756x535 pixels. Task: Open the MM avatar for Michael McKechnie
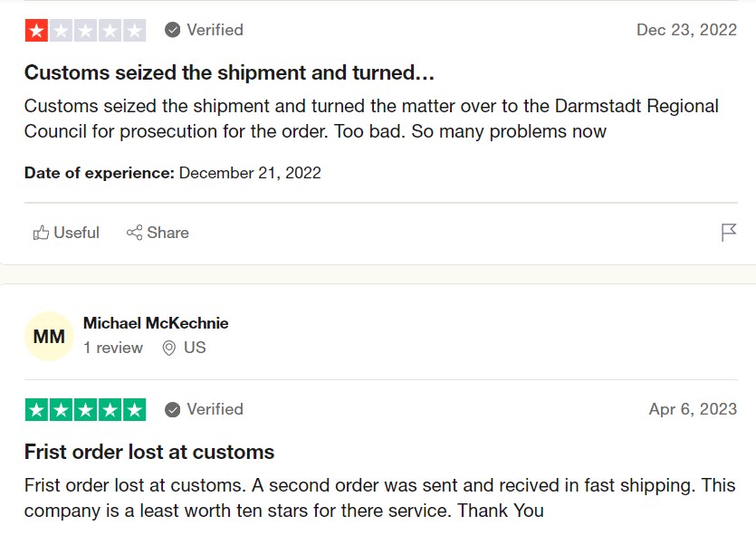coord(49,336)
